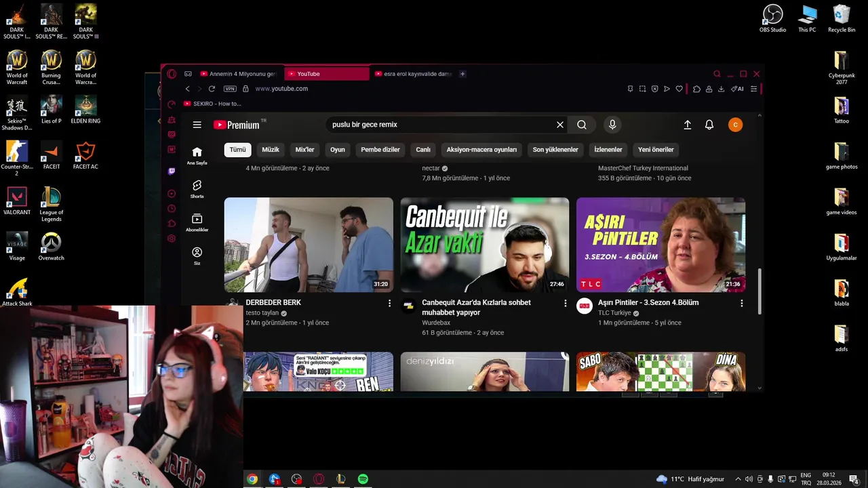This screenshot has width=868, height=488.
Task: Open browser search icon in tab bar
Action: 717,74
